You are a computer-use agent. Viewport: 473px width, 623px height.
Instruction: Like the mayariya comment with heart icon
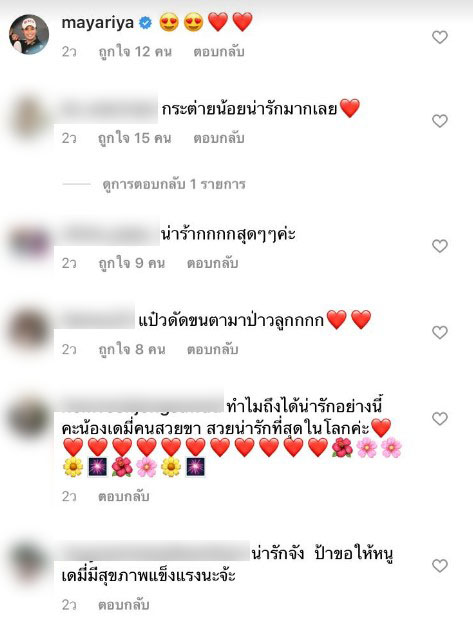click(440, 37)
